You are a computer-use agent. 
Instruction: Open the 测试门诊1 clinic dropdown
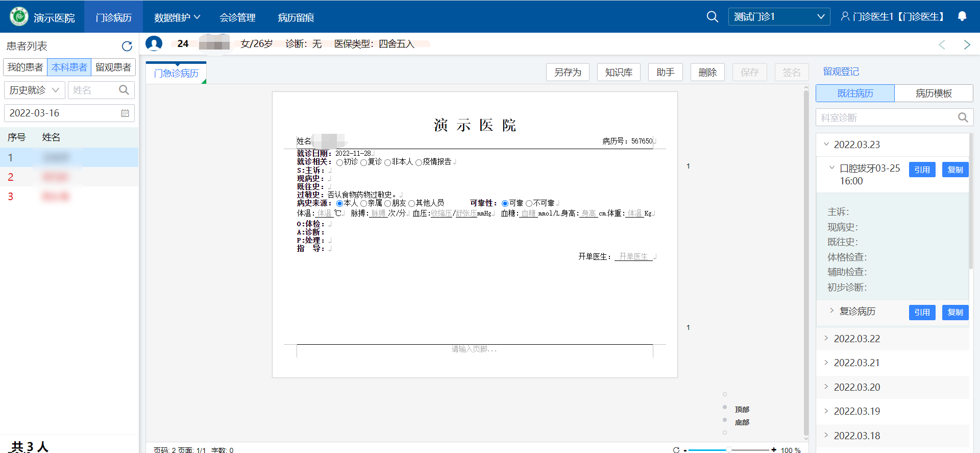pos(778,17)
